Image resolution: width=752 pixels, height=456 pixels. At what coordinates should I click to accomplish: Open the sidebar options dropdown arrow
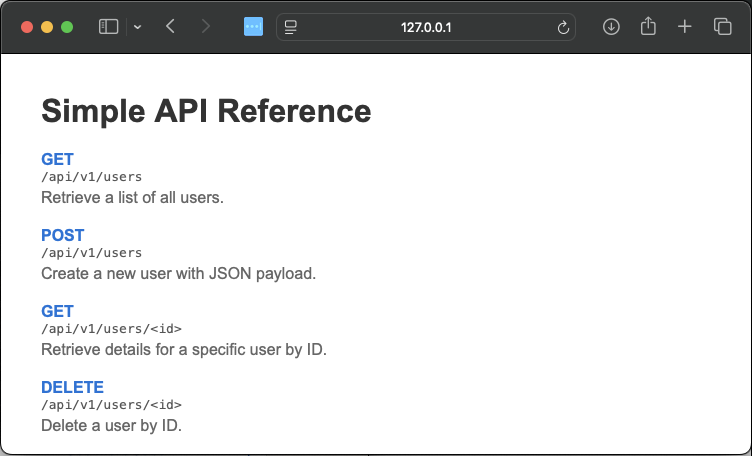pos(138,27)
